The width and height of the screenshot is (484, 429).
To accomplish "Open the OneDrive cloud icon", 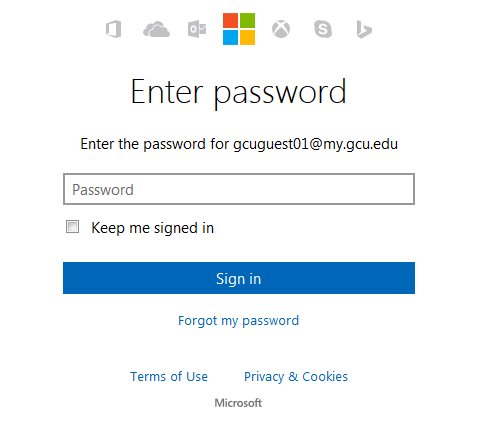I will pos(156,29).
